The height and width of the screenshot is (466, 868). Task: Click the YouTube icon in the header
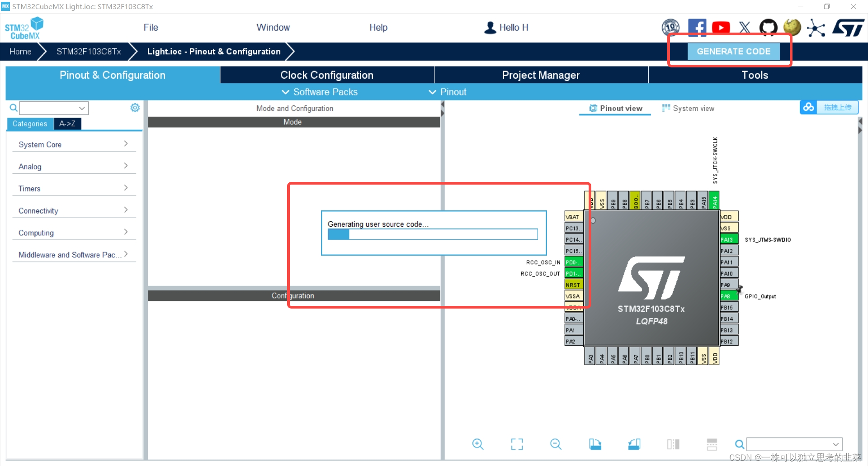point(721,27)
